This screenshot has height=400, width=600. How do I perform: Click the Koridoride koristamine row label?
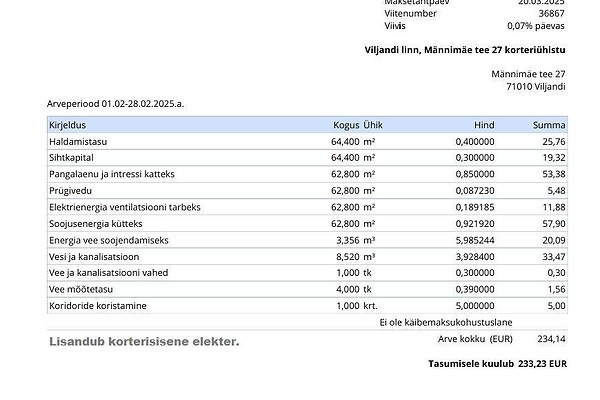[x=96, y=305]
